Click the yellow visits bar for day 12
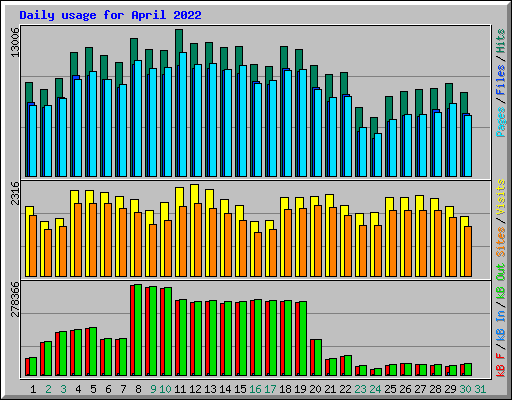 click(x=195, y=193)
